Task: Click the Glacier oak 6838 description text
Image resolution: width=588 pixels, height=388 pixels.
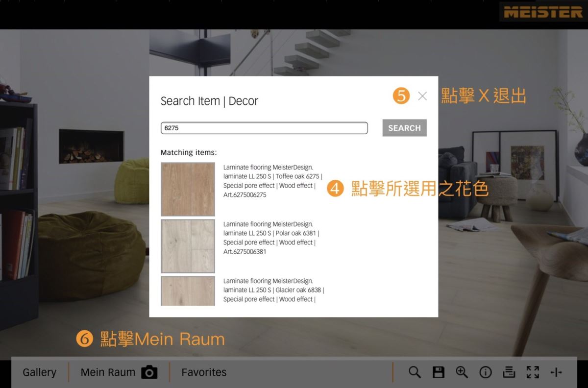Action: click(273, 290)
